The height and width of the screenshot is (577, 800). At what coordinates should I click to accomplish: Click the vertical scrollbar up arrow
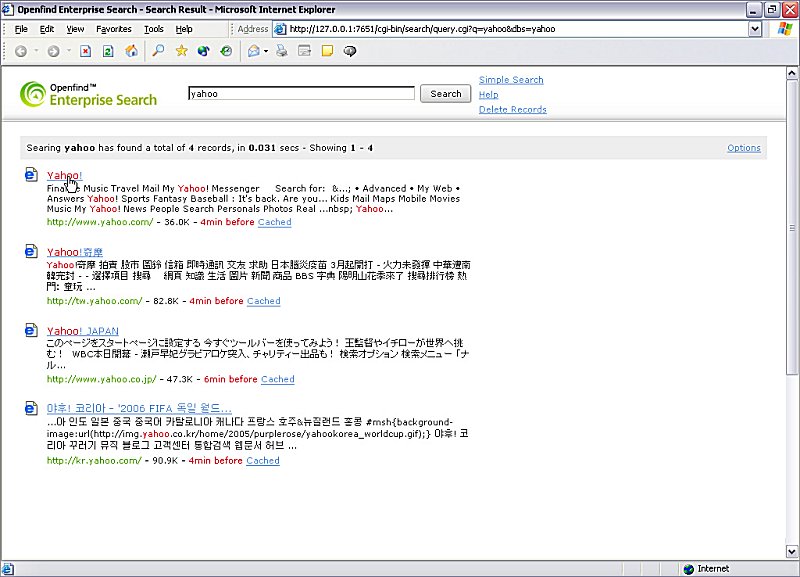792,73
